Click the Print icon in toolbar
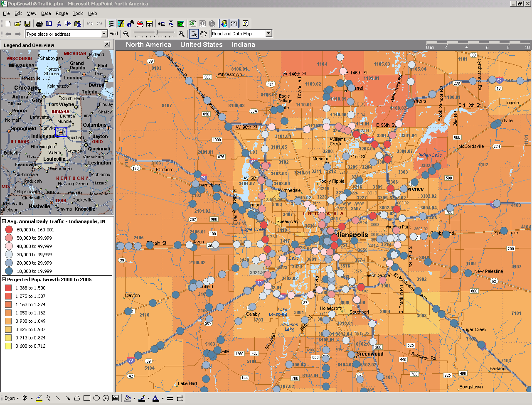The height and width of the screenshot is (405, 532). (39, 24)
